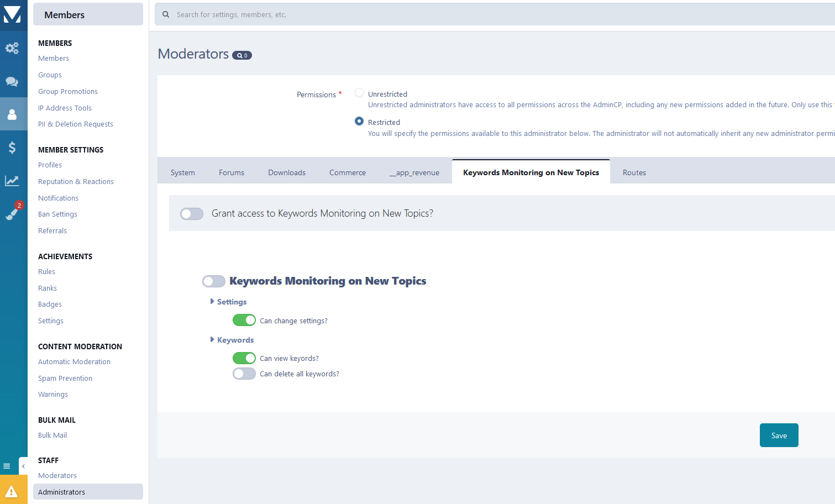Image resolution: width=835 pixels, height=504 pixels.
Task: Open Customization paintbrush icon with badge
Action: click(12, 213)
